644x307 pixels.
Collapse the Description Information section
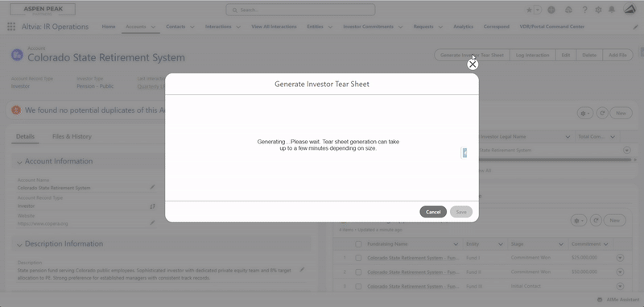pos(19,244)
